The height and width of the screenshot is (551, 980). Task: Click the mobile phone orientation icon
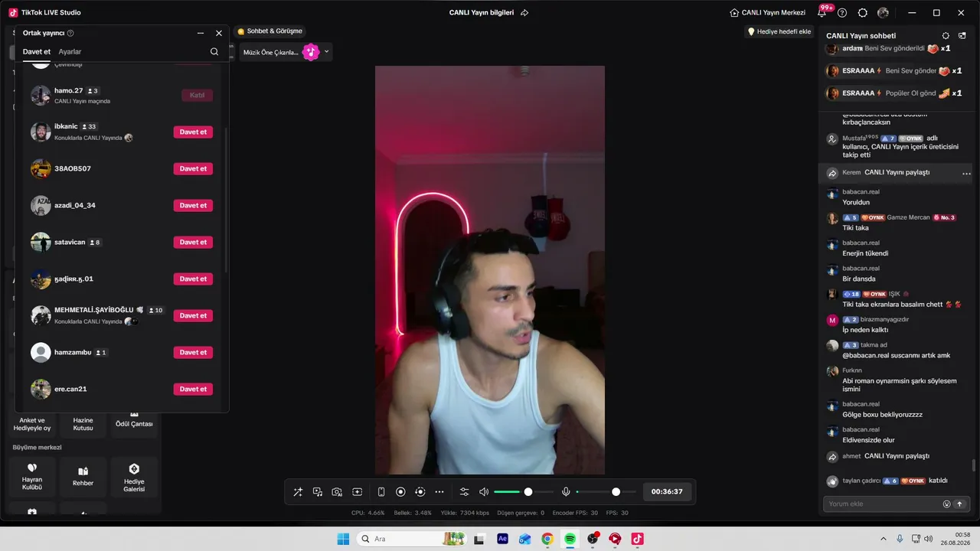click(381, 491)
